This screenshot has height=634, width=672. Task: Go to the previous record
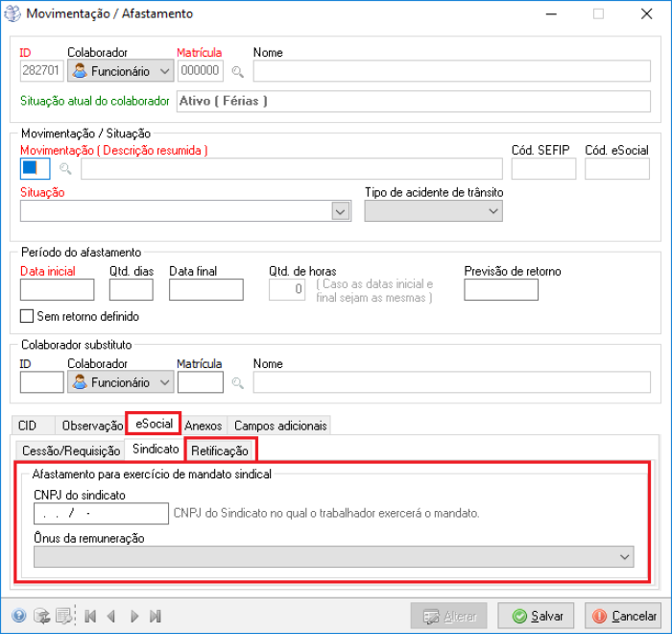(111, 616)
